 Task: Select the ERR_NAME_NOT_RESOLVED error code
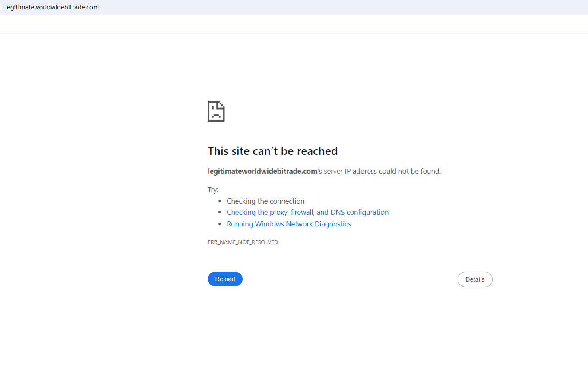point(243,242)
